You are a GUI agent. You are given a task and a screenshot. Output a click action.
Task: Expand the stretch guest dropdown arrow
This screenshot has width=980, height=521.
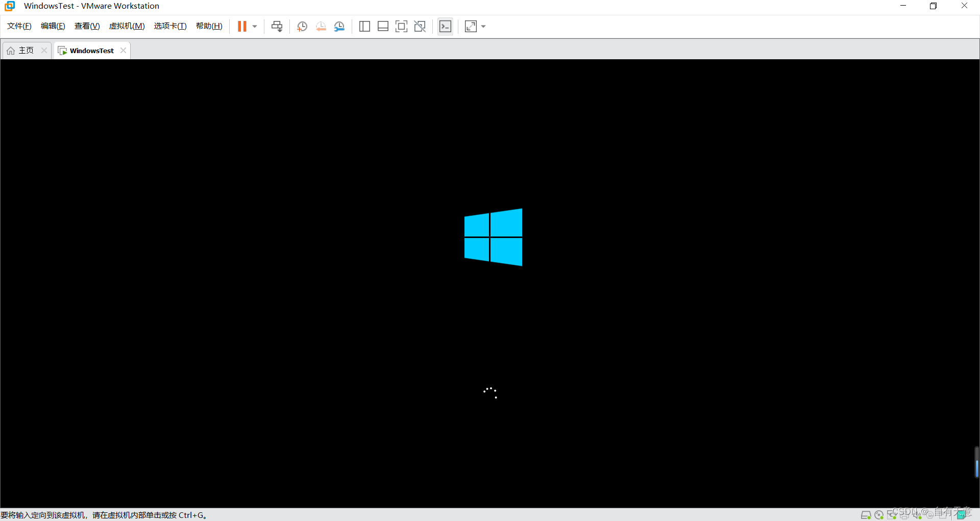483,27
